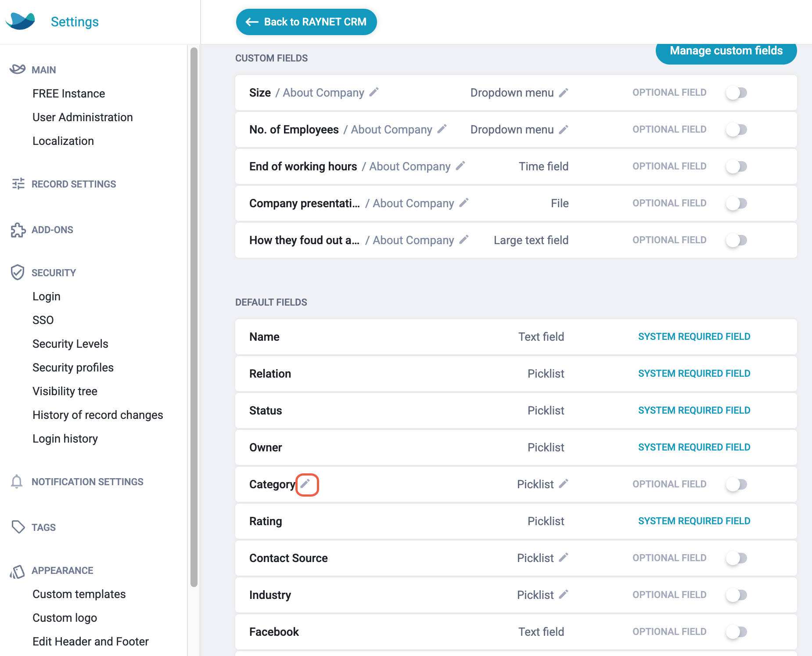Viewport: 812px width, 656px height.
Task: Switch on Company presentation required toggle
Action: point(737,203)
